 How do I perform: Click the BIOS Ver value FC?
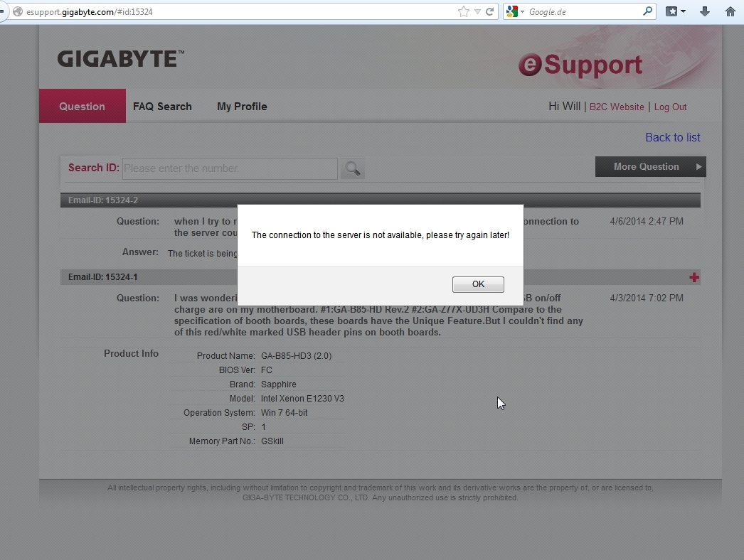click(x=267, y=370)
